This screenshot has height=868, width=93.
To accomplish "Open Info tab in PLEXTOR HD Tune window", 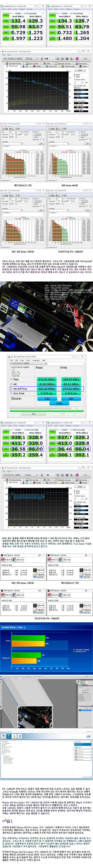I will point(26,482).
